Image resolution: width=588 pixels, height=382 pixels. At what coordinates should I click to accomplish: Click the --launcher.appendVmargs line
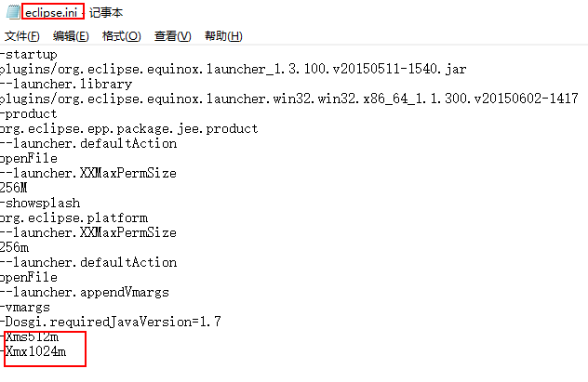pos(85,292)
